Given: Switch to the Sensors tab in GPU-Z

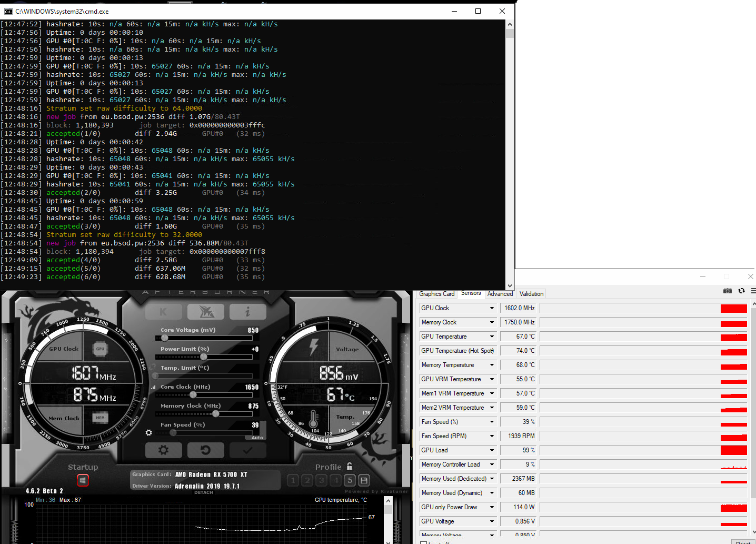Looking at the screenshot, I should [471, 293].
